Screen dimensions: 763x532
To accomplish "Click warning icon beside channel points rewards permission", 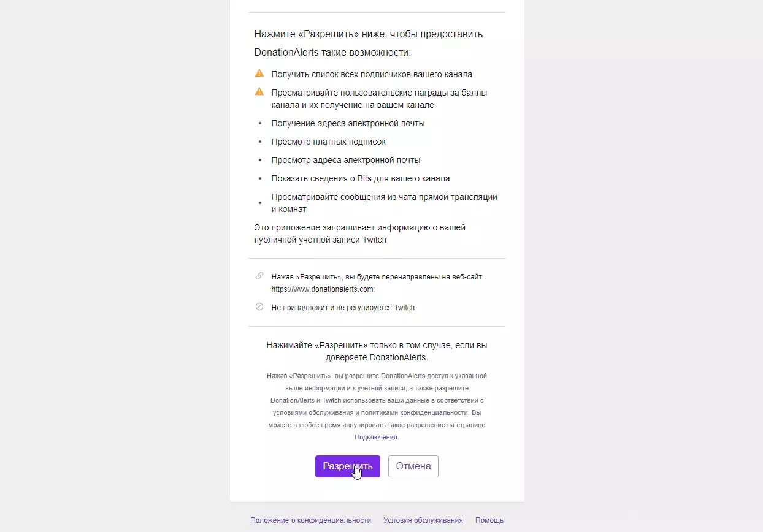I will (x=259, y=92).
